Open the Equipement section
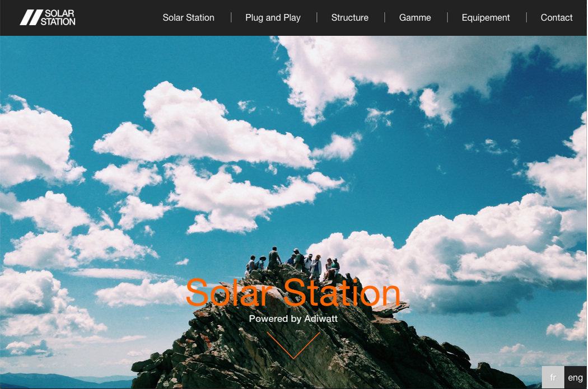The height and width of the screenshot is (389, 588). coord(486,17)
